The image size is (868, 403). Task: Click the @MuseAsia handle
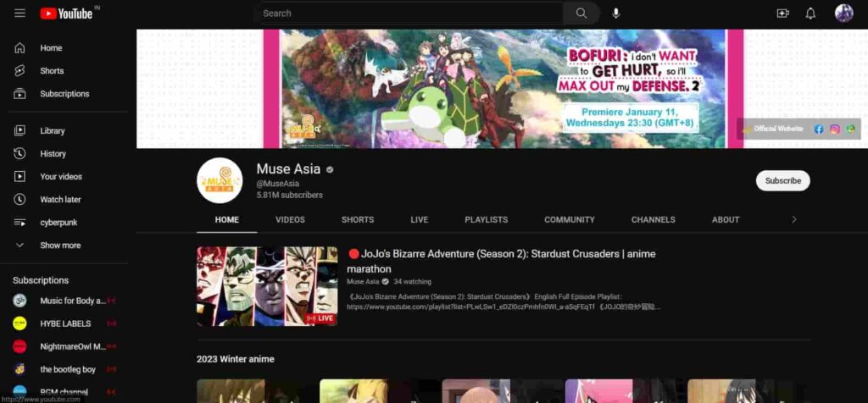pos(278,184)
